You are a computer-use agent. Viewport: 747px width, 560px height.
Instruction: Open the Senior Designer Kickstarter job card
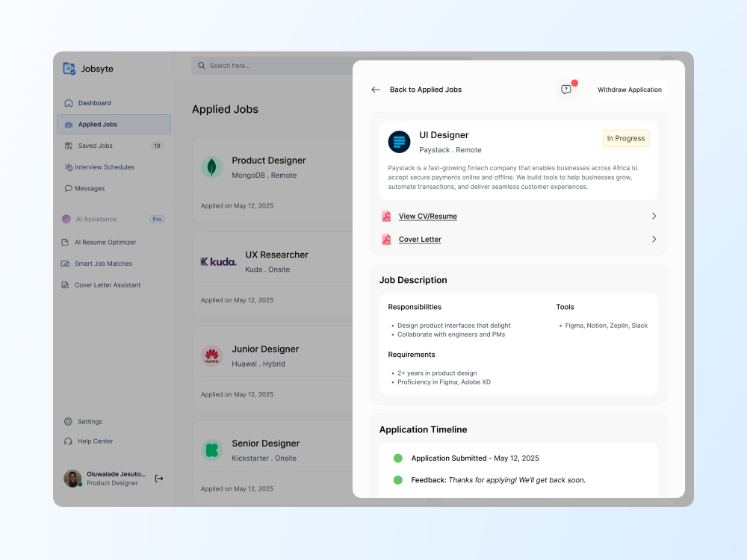pyautogui.click(x=273, y=463)
